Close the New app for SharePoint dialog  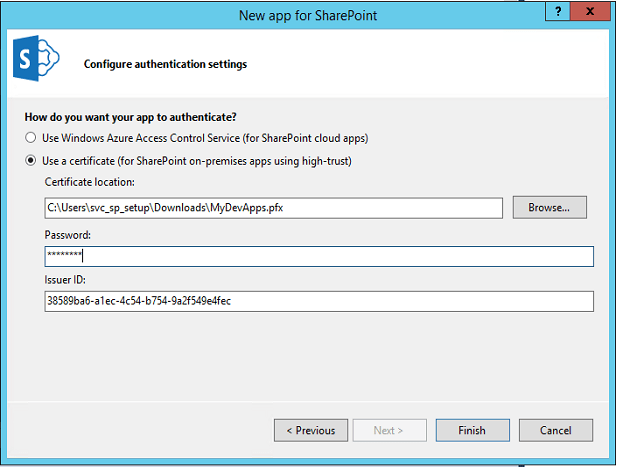point(590,11)
